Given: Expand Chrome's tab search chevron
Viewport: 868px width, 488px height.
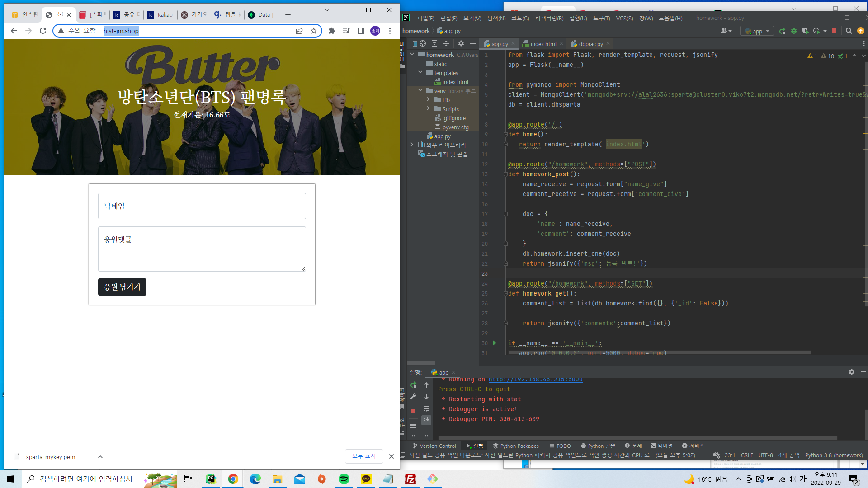Looking at the screenshot, I should (327, 10).
